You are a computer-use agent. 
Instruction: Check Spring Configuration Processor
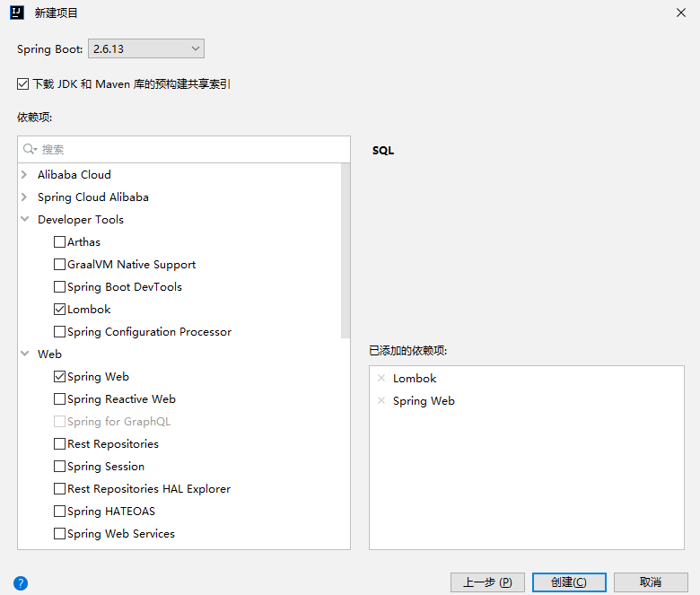59,332
